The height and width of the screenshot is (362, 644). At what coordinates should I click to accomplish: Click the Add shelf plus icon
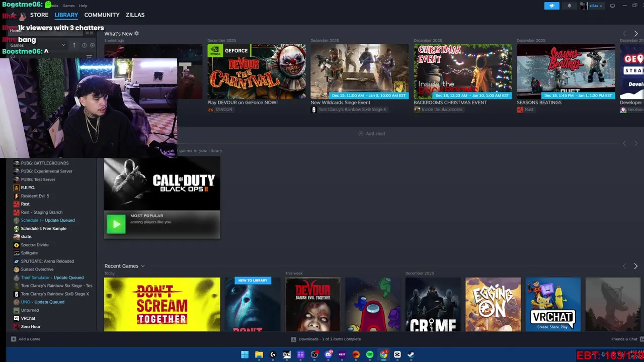[361, 133]
